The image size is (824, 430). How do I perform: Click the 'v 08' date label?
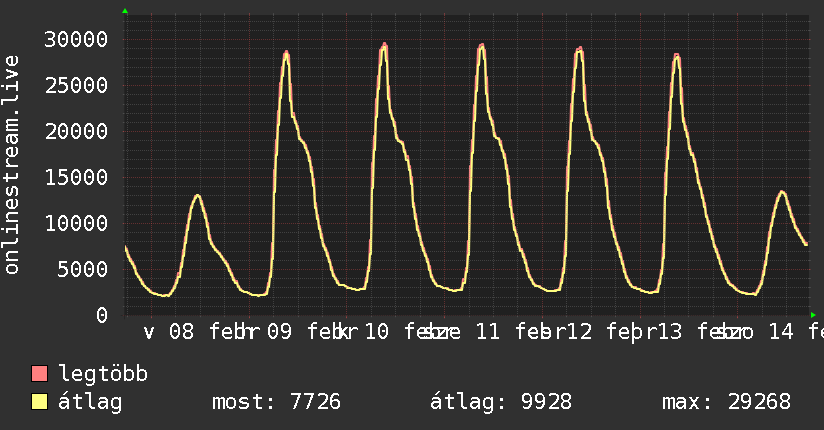click(x=169, y=332)
